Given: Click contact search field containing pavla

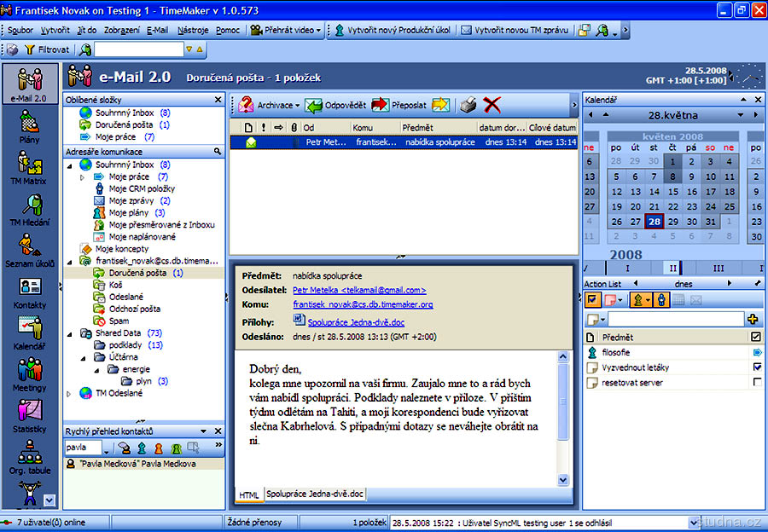Looking at the screenshot, I should click(x=84, y=448).
